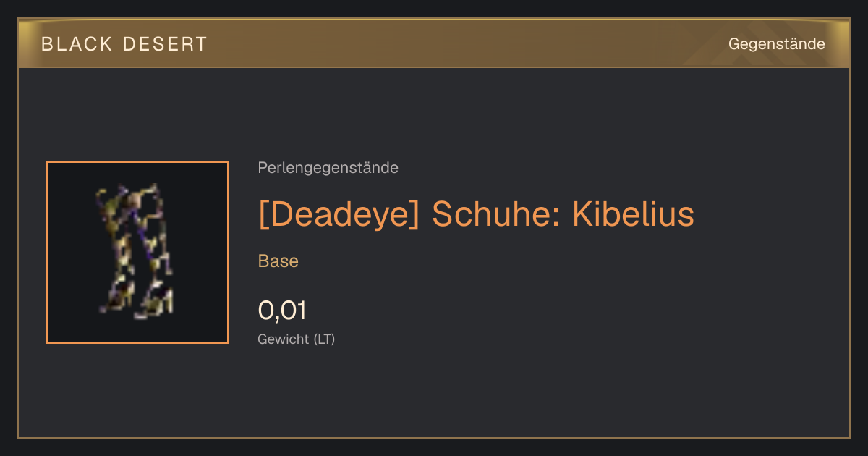Image resolution: width=868 pixels, height=456 pixels.
Task: Click the word Schuhe: in title
Action: (x=495, y=214)
